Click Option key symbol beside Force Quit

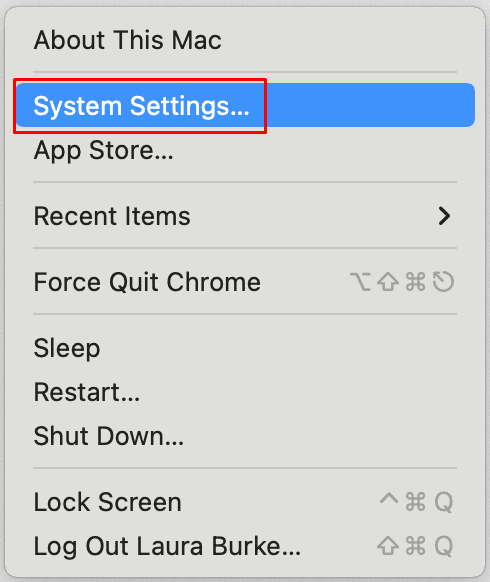pos(360,282)
